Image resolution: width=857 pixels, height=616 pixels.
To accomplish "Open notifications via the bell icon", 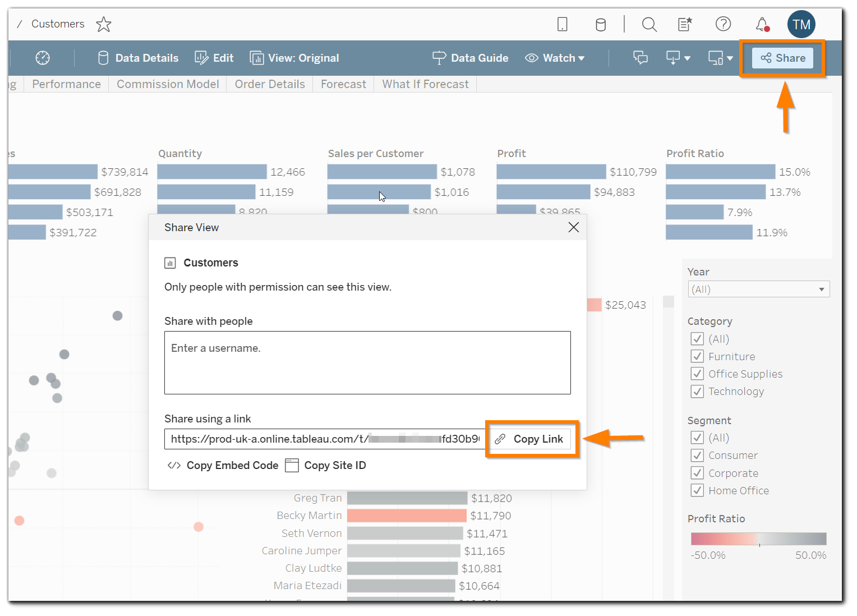I will (762, 24).
